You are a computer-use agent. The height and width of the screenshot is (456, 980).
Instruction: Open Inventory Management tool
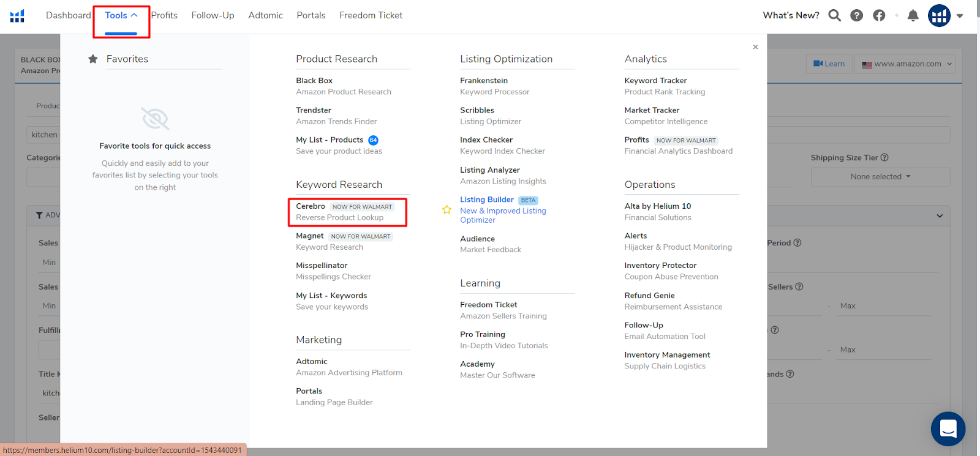[667, 361]
